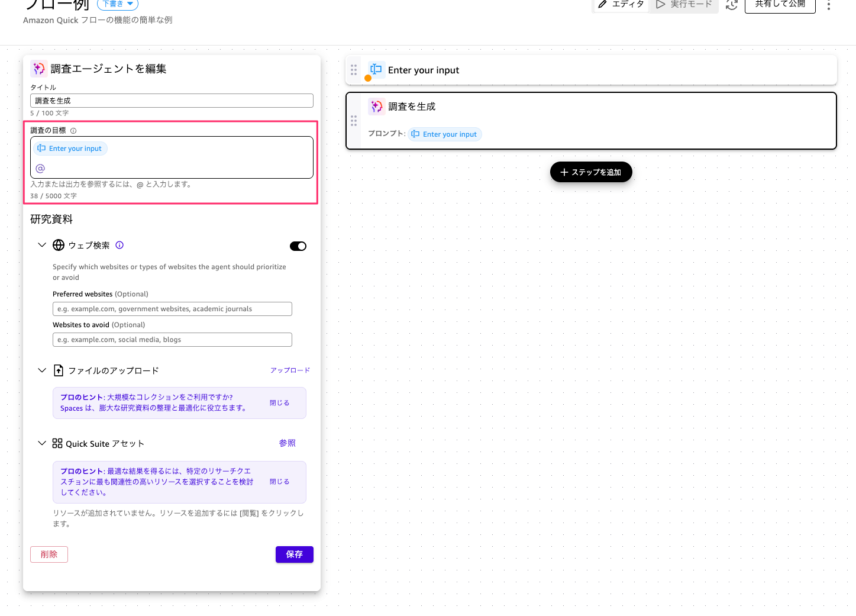Click the ステップを追加 button
This screenshot has width=856, height=616.
591,172
